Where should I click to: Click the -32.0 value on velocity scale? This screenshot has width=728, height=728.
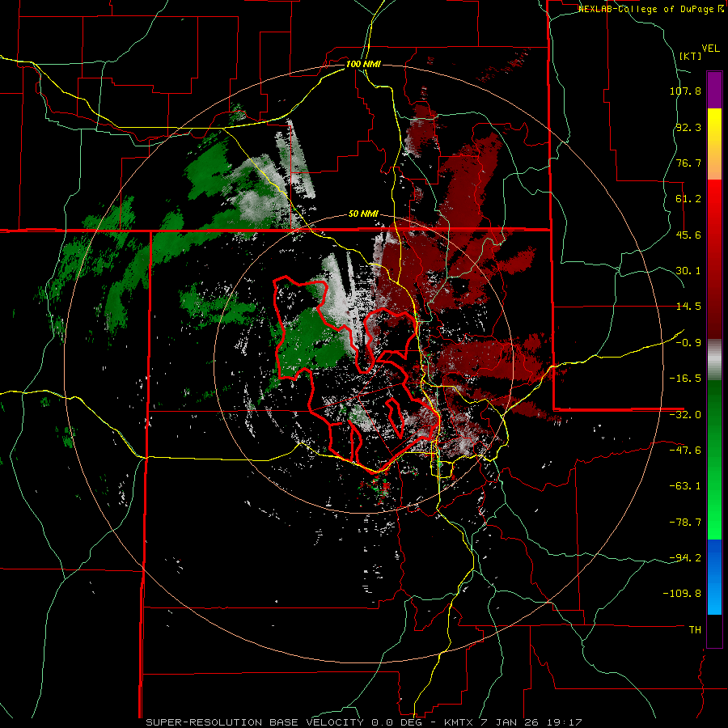point(685,415)
